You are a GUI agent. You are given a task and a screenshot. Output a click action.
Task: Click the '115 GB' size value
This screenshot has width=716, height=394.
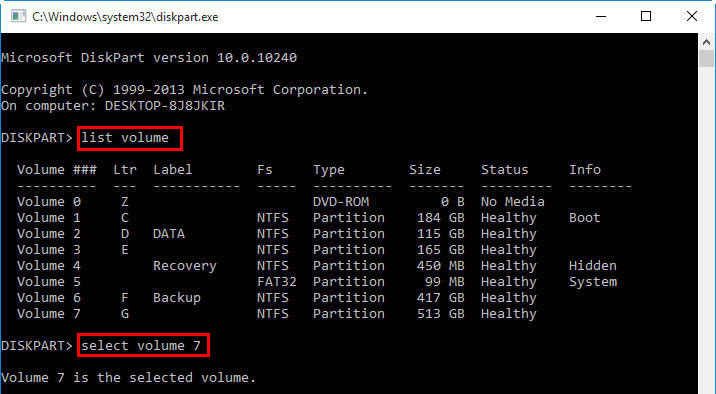441,234
